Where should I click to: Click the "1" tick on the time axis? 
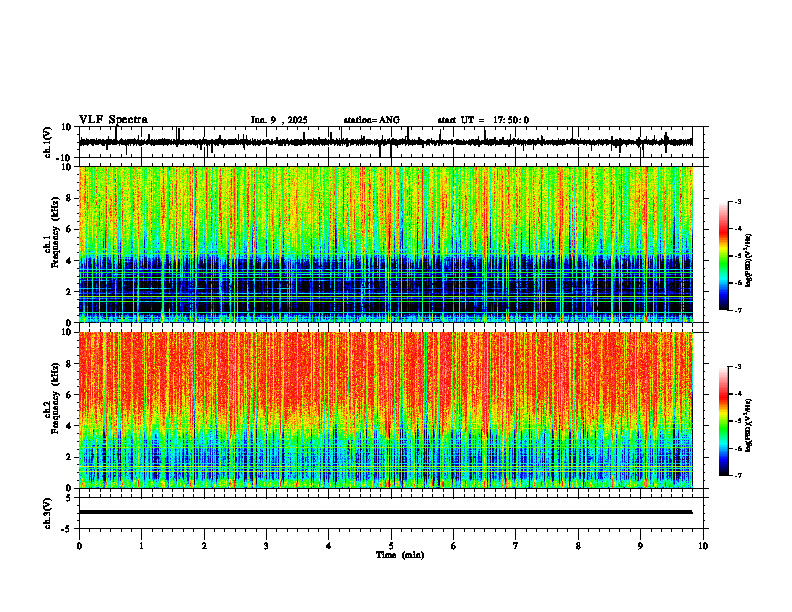click(x=141, y=546)
